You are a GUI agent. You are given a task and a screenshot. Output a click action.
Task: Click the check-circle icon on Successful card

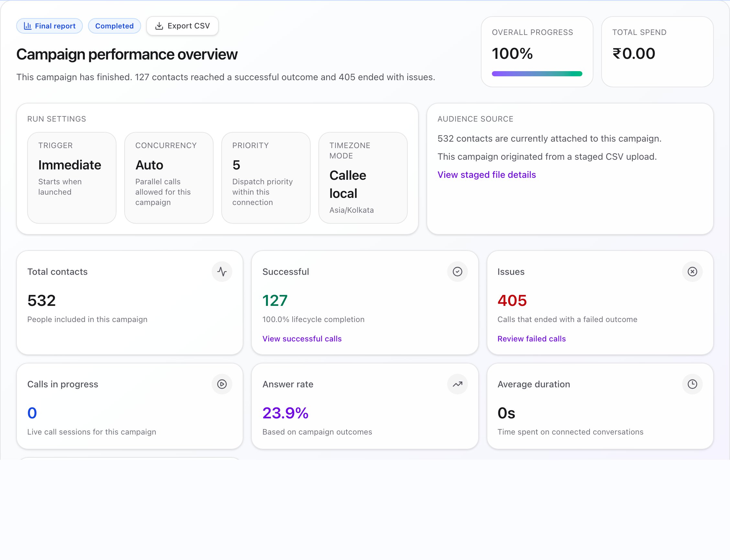coord(458,272)
